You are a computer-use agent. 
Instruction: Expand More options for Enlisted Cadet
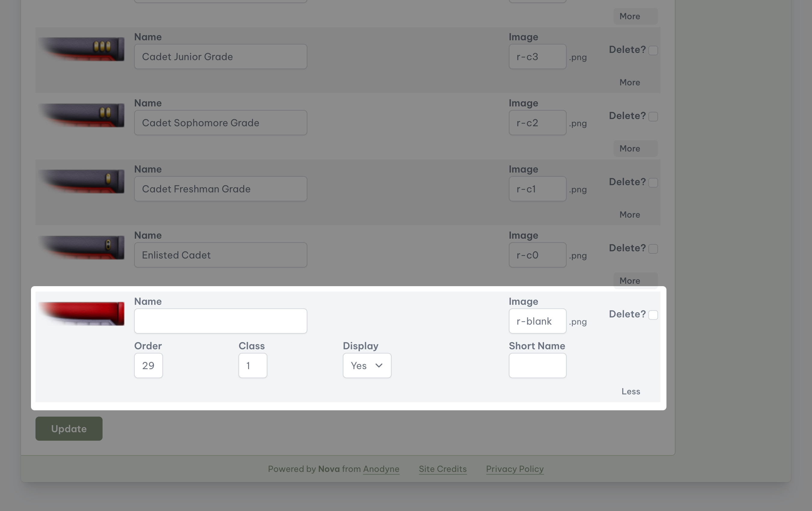pos(629,280)
